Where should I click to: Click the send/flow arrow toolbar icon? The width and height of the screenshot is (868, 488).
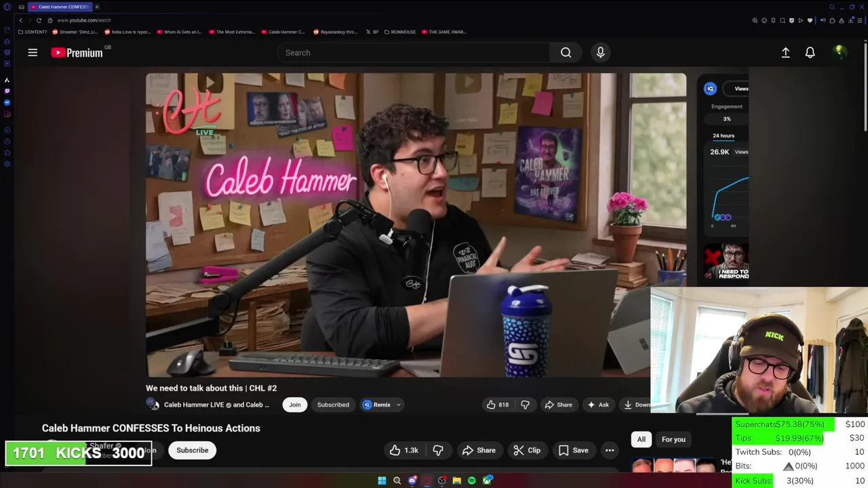coord(800,20)
